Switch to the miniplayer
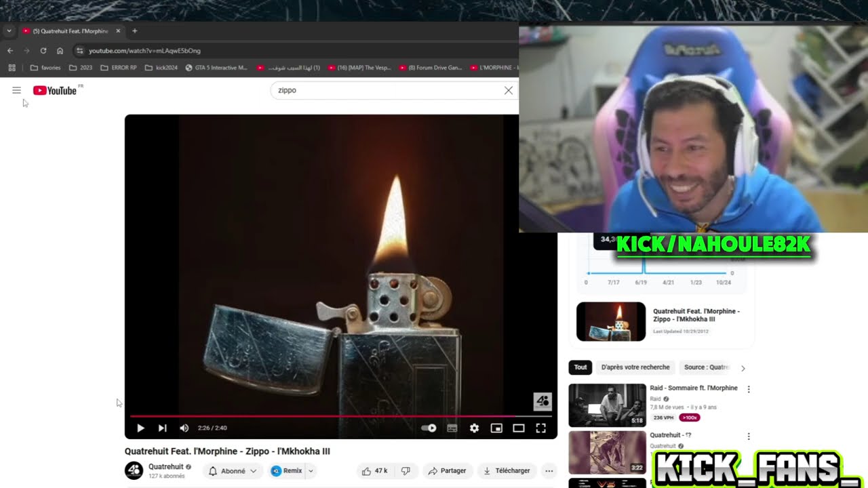The height and width of the screenshot is (488, 868). pos(496,428)
